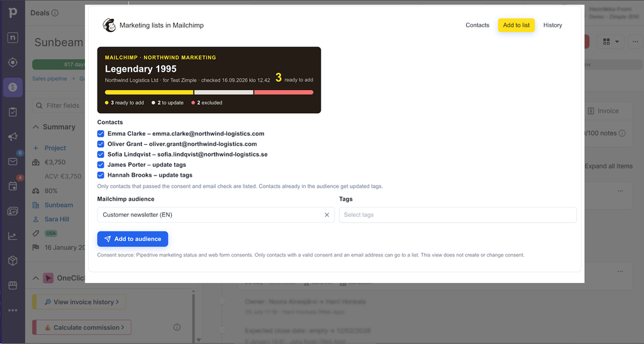Viewport: 644px width, 344px height.
Task: Open the Select tags dropdown
Action: [x=458, y=214]
